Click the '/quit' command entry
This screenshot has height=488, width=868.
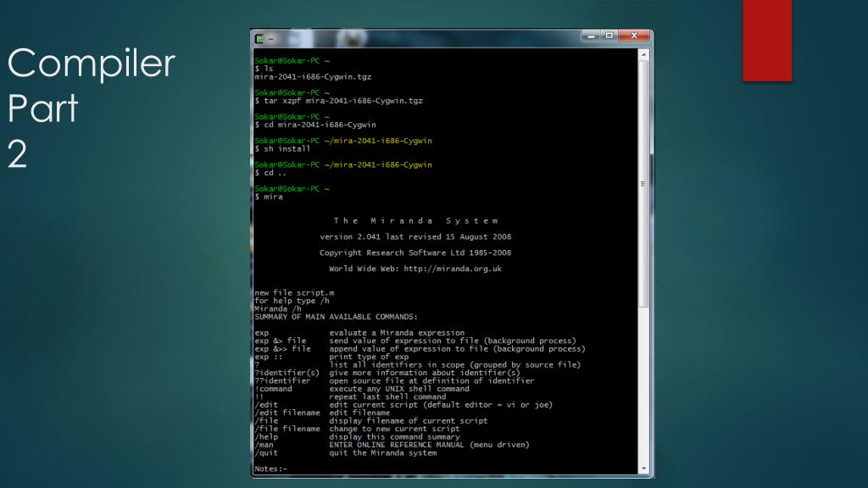click(x=266, y=452)
